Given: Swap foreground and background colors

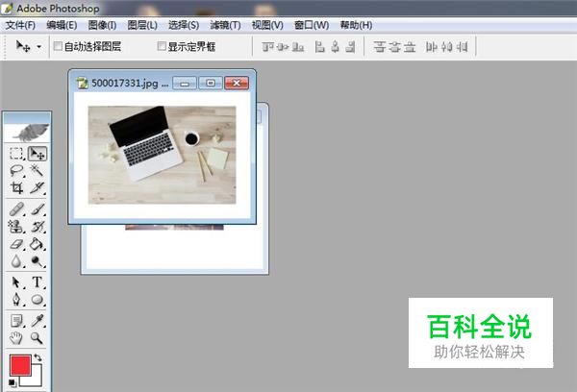Looking at the screenshot, I should 38,357.
